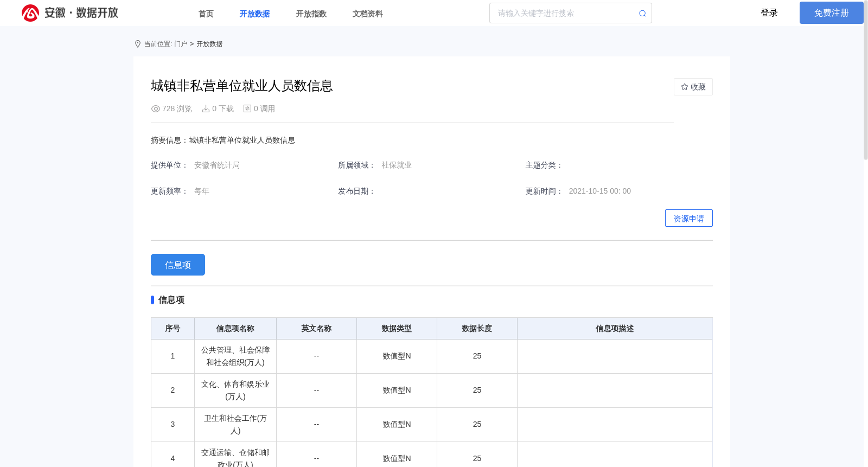Viewport: 868px width, 467px height.
Task: Click the update frequency value 每年
Action: (x=202, y=191)
